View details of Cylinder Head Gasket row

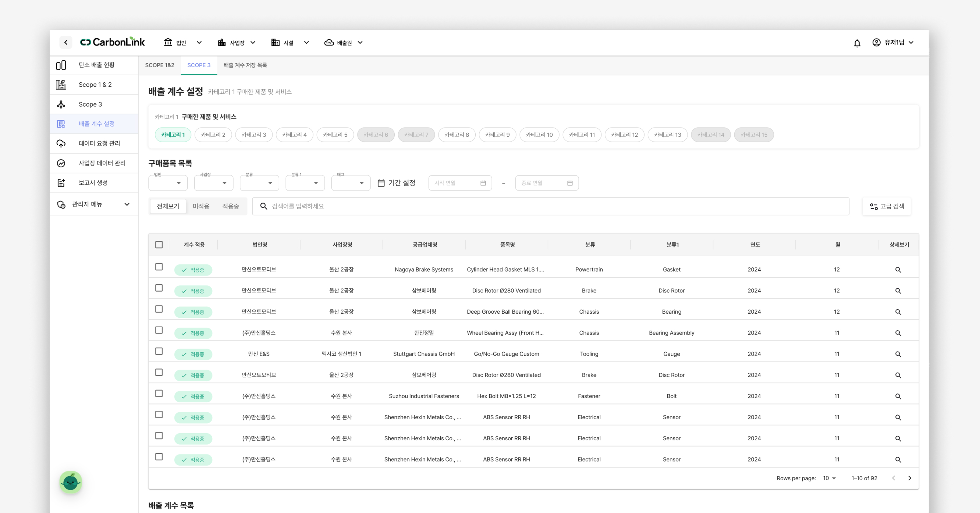(898, 270)
